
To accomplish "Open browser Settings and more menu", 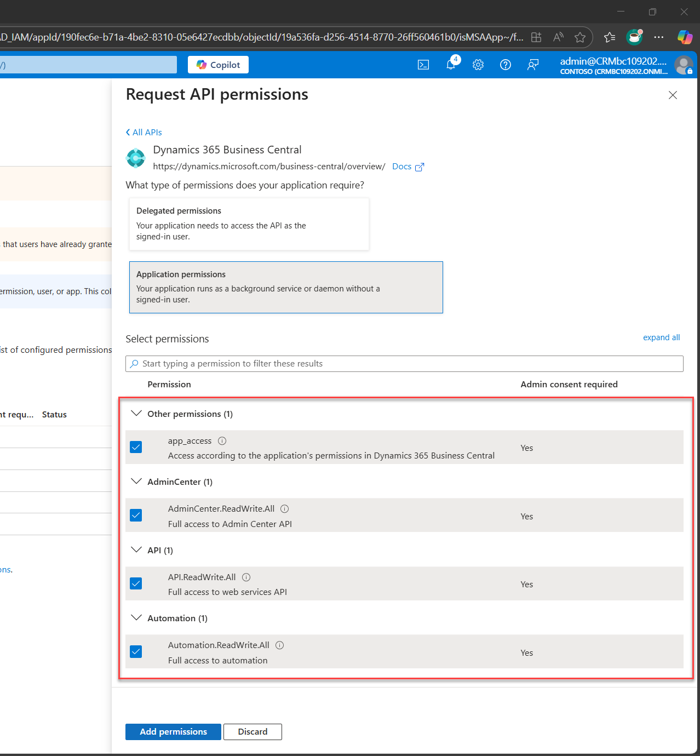I will [659, 37].
